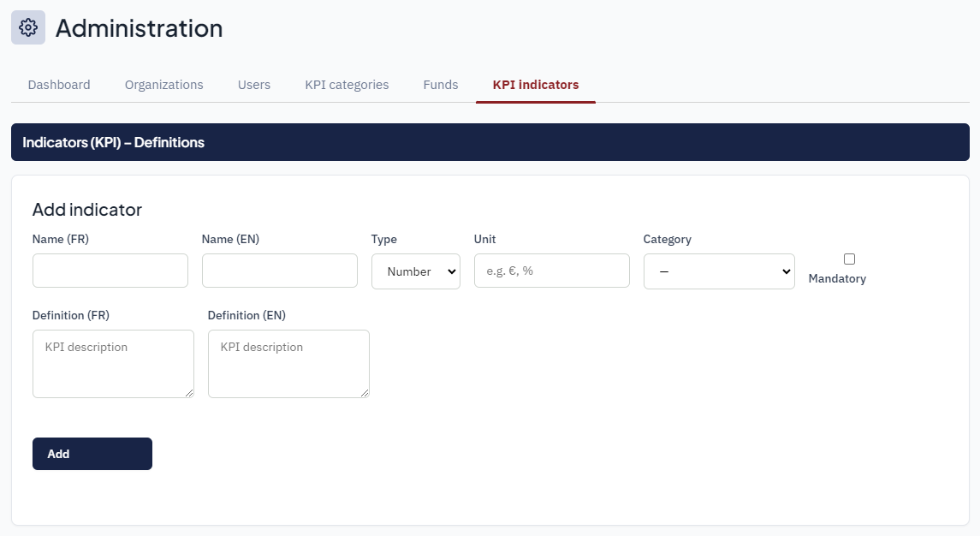Open the Category dropdown
Viewport: 980px width, 536px height.
718,271
